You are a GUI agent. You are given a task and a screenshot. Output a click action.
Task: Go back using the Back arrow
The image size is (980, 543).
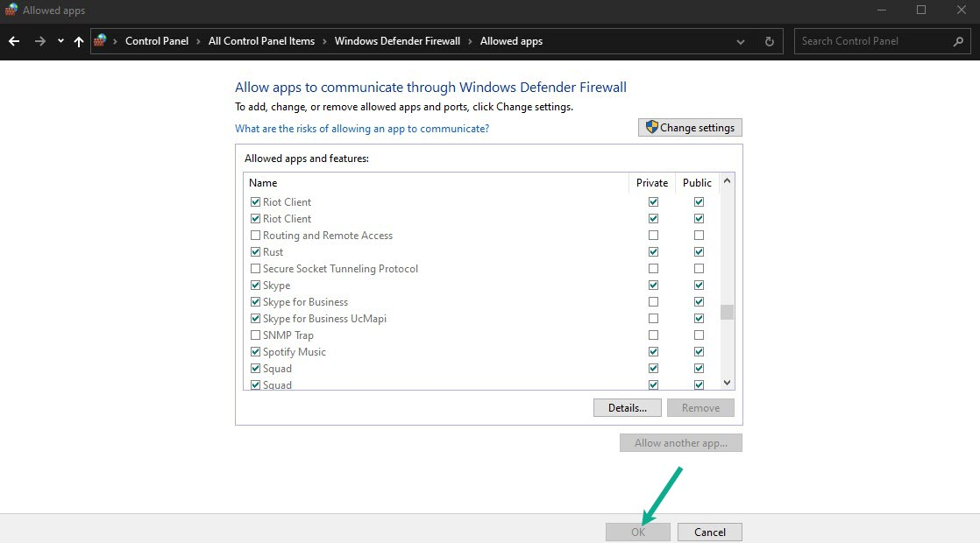[x=14, y=41]
